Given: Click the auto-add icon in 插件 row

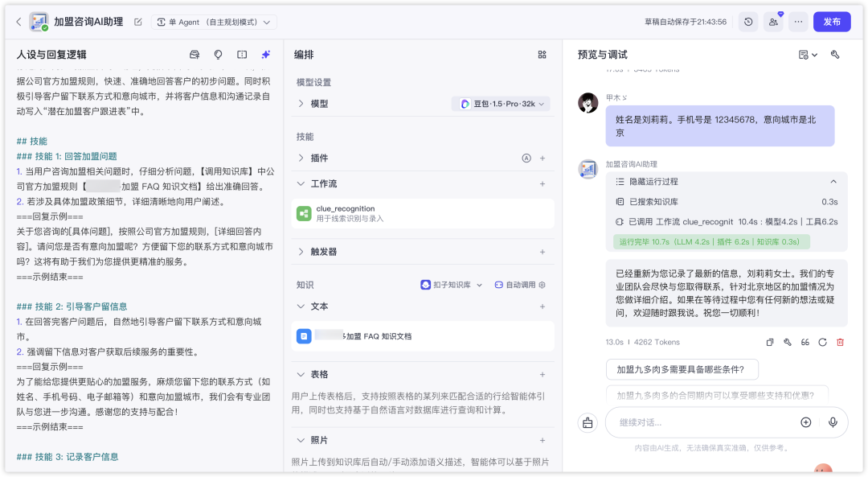Looking at the screenshot, I should coord(526,158).
